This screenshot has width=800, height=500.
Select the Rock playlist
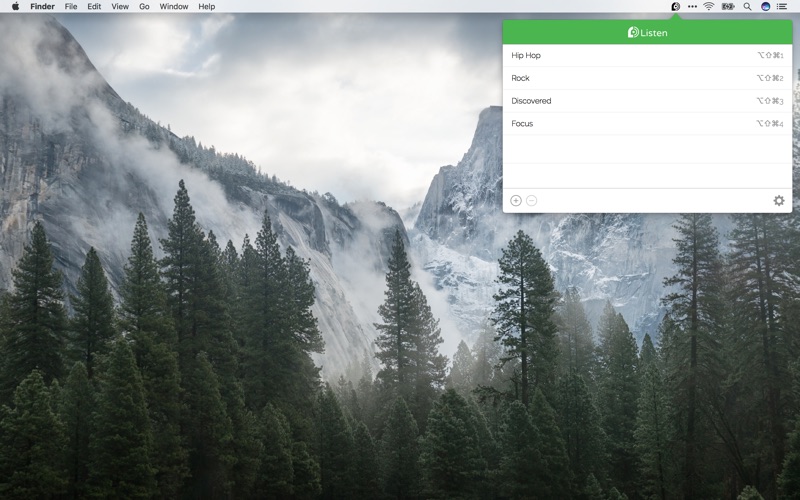click(647, 78)
